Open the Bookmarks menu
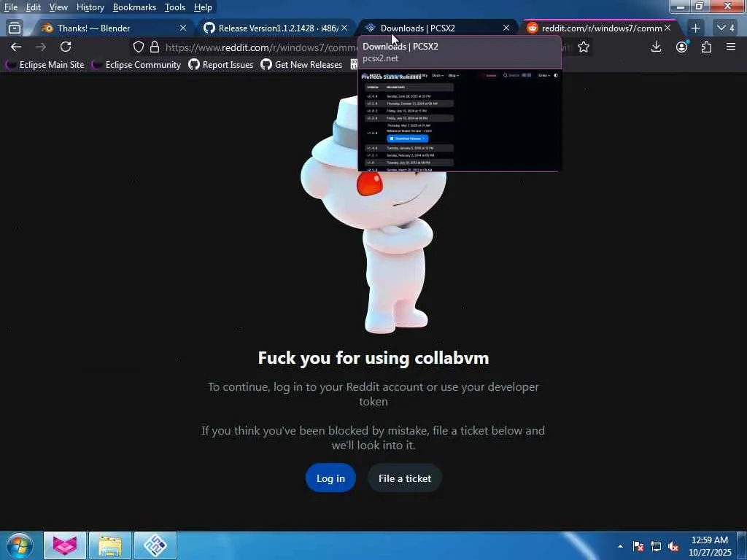 [134, 7]
